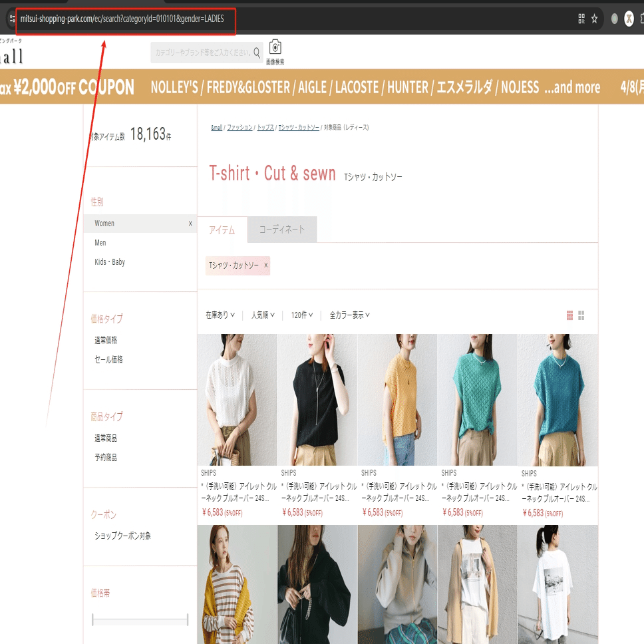Filter by 通常価格 price type
Screen dimensions: 644x644
(x=106, y=340)
